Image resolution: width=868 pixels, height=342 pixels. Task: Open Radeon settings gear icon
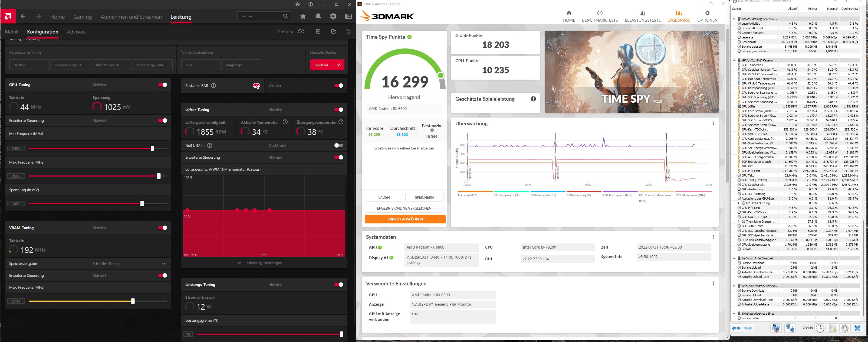pyautogui.click(x=333, y=16)
